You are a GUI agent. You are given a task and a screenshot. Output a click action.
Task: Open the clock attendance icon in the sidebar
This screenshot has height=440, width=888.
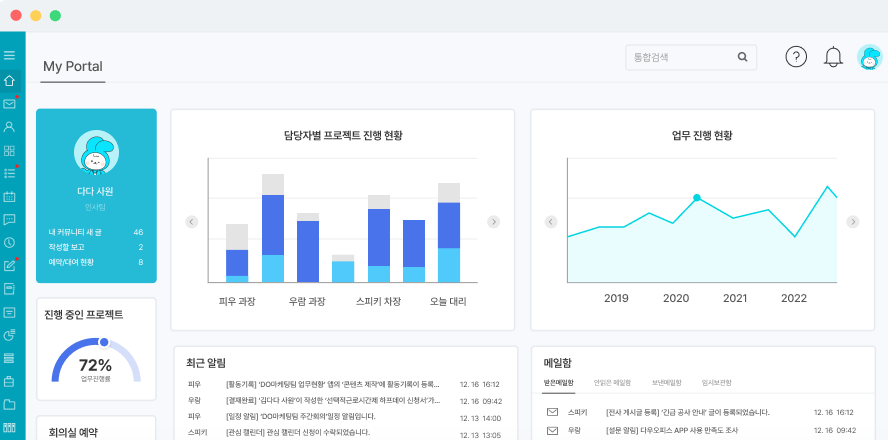coord(9,242)
